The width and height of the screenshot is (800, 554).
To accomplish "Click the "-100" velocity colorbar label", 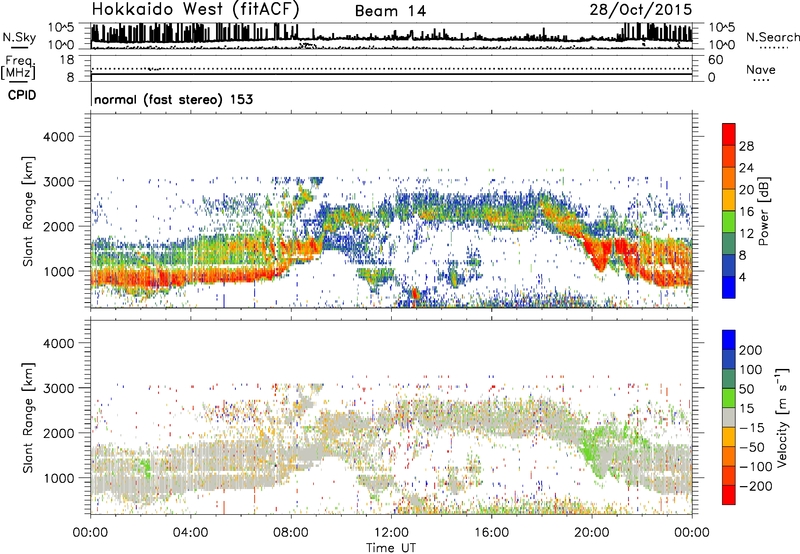I will point(756,467).
